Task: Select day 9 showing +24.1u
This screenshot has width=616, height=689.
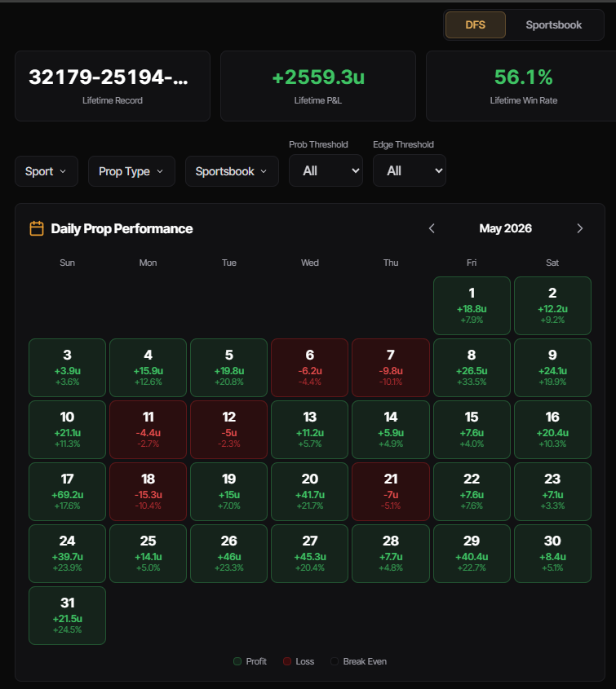Action: 552,368
